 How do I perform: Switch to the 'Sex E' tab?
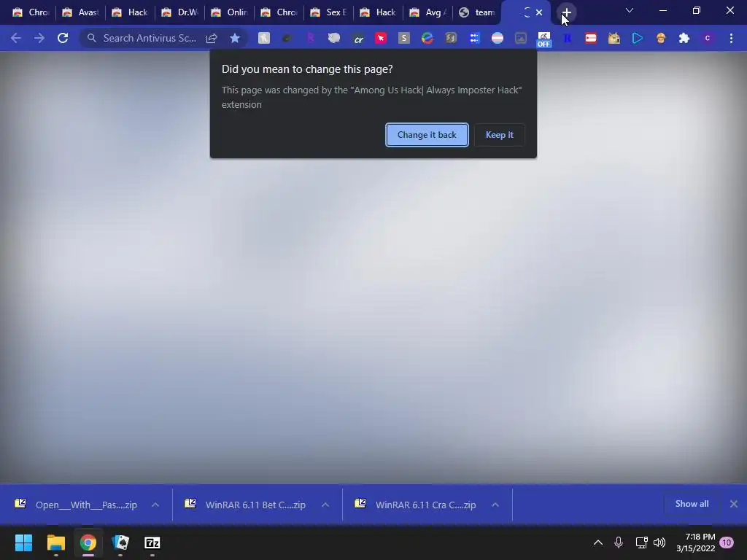tap(329, 12)
